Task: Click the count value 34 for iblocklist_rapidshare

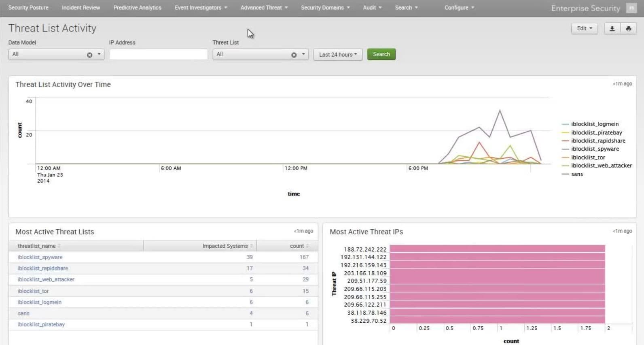Action: click(305, 268)
